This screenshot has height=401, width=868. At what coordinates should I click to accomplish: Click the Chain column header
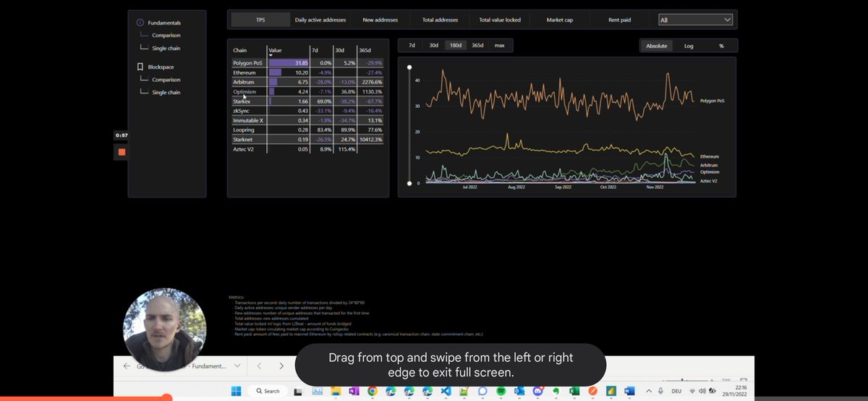pos(239,50)
